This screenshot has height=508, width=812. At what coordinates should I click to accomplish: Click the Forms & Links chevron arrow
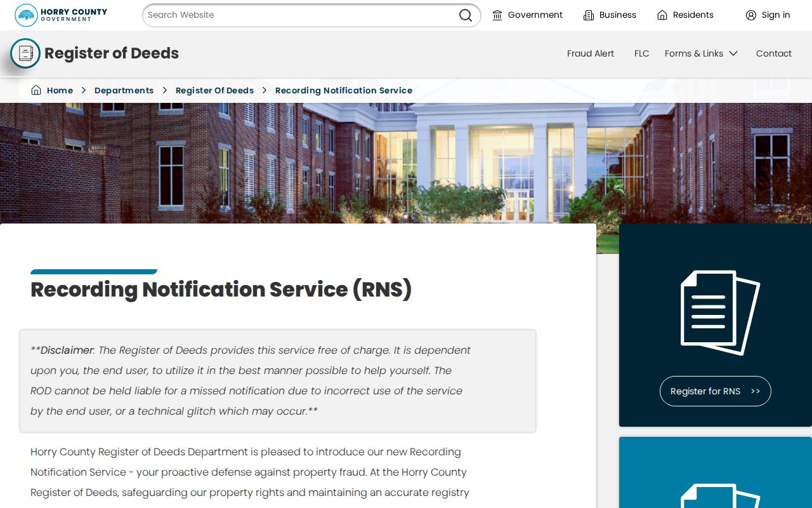click(733, 53)
